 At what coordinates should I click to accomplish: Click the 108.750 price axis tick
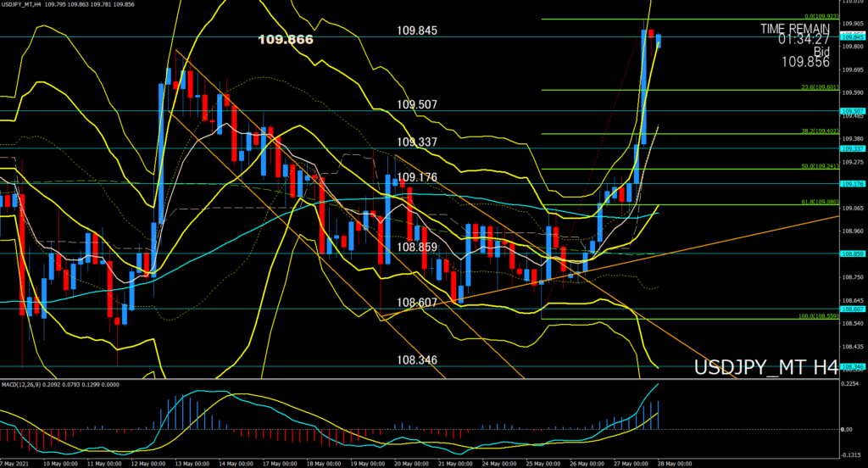[853, 277]
